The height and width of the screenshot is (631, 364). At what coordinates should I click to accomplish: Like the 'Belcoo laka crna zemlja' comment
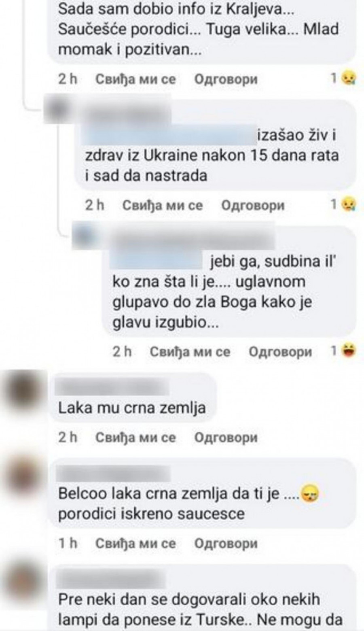pos(135,543)
